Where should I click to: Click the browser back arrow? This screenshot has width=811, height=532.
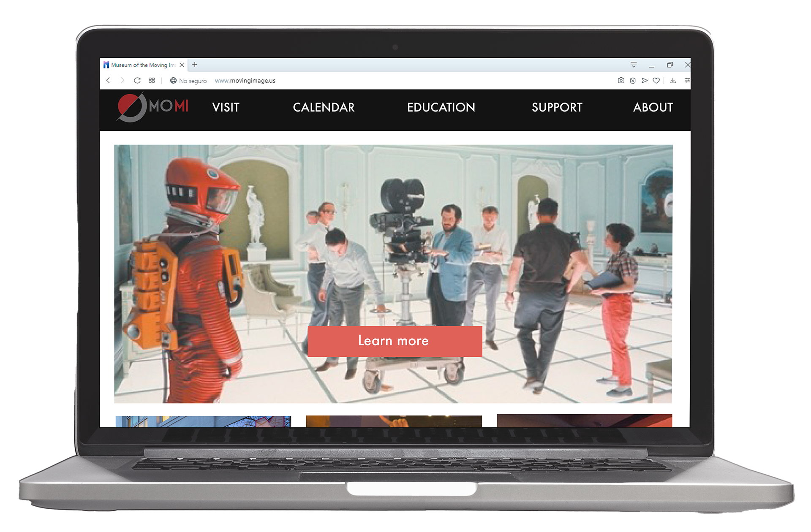tap(108, 80)
